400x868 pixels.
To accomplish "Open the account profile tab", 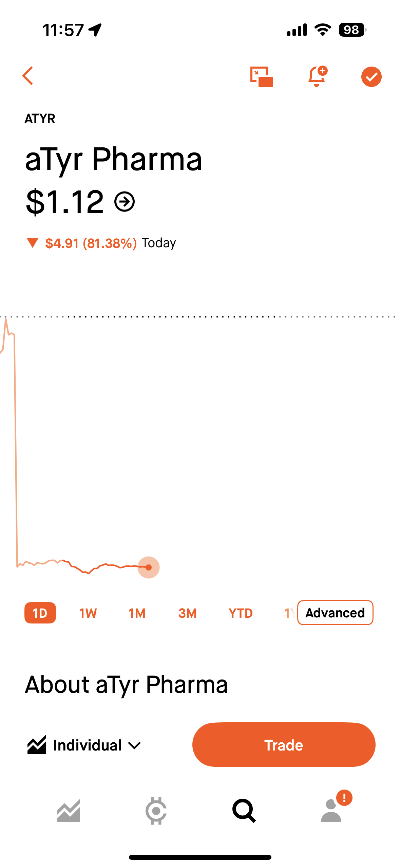I will pos(331,811).
